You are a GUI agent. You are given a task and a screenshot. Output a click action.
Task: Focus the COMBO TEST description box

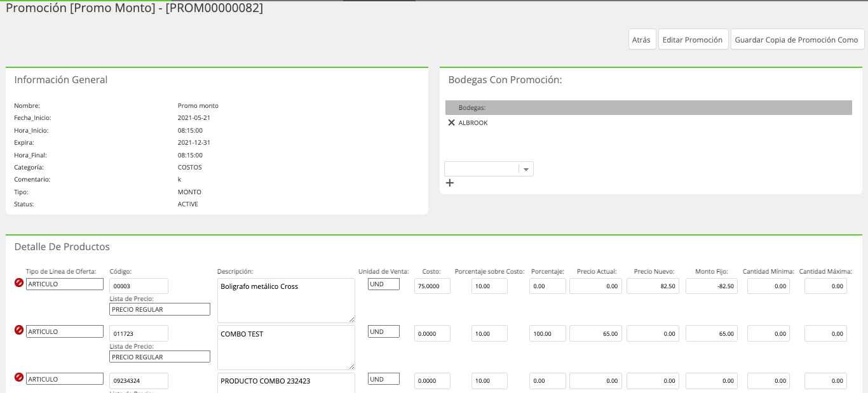tap(286, 348)
